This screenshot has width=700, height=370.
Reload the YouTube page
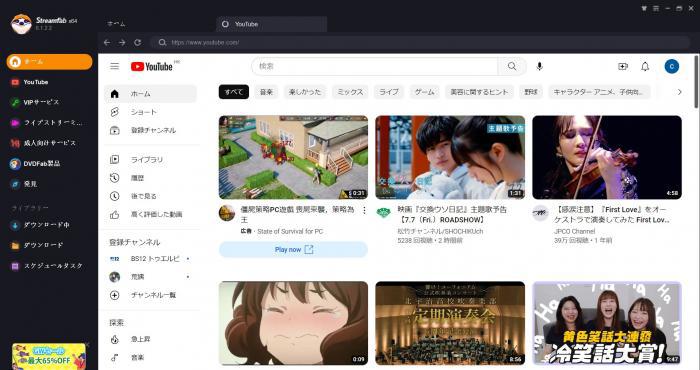point(138,42)
